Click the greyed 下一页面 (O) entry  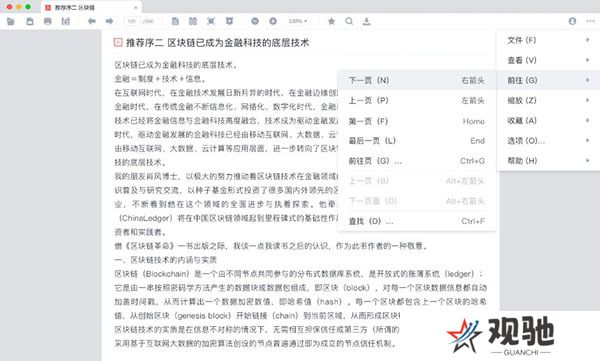(x=417, y=201)
